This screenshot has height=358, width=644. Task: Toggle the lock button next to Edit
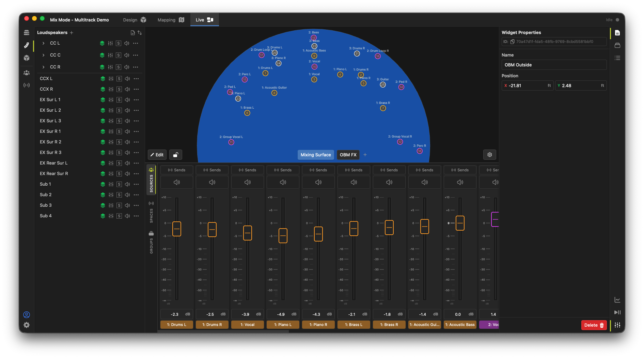point(176,155)
